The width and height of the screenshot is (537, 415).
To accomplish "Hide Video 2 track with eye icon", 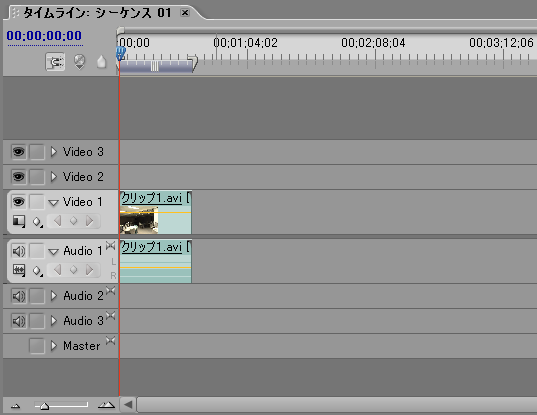I will [x=18, y=177].
